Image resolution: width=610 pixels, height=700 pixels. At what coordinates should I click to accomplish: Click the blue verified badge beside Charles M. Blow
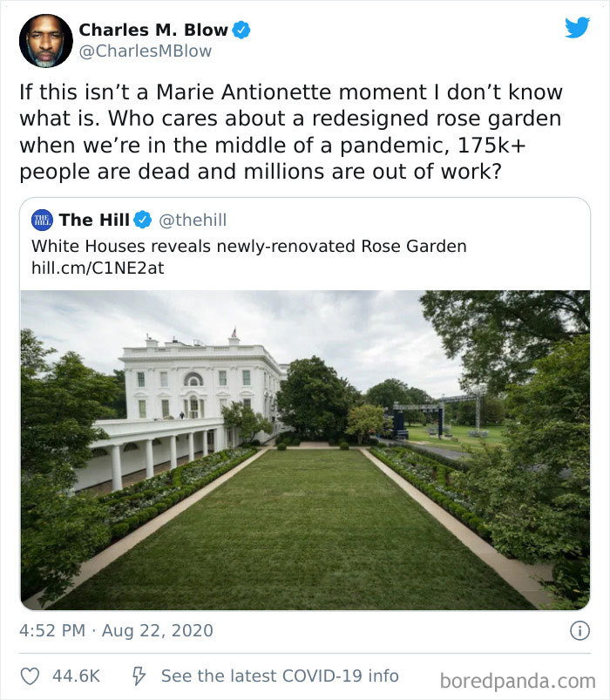(241, 30)
